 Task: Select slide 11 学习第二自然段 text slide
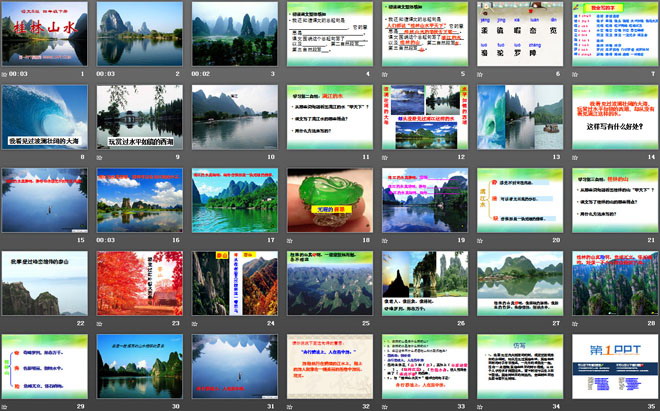pyautogui.click(x=330, y=117)
